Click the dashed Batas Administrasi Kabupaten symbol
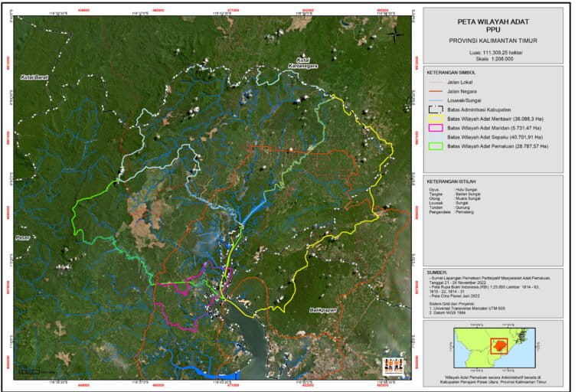The height and width of the screenshot is (392, 588). [436, 109]
